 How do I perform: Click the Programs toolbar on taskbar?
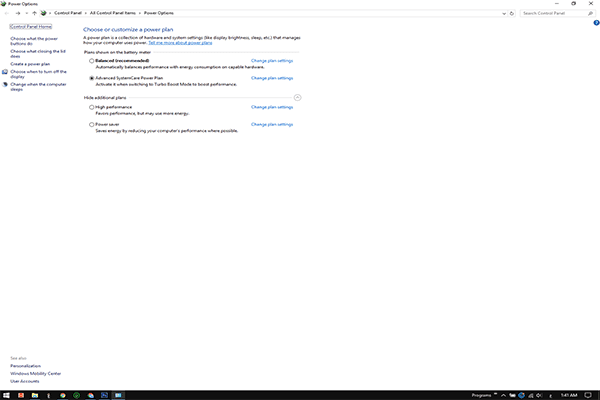pyautogui.click(x=481, y=395)
